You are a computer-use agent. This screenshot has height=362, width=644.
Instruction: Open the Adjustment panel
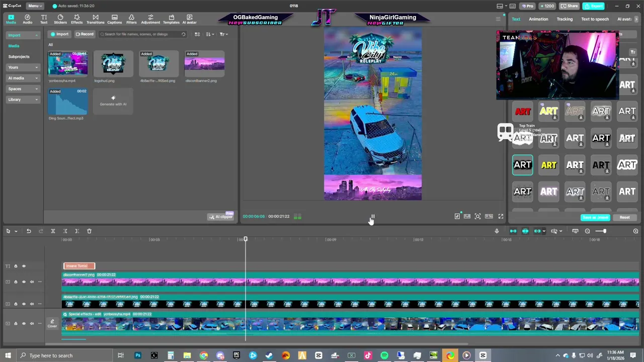[150, 19]
